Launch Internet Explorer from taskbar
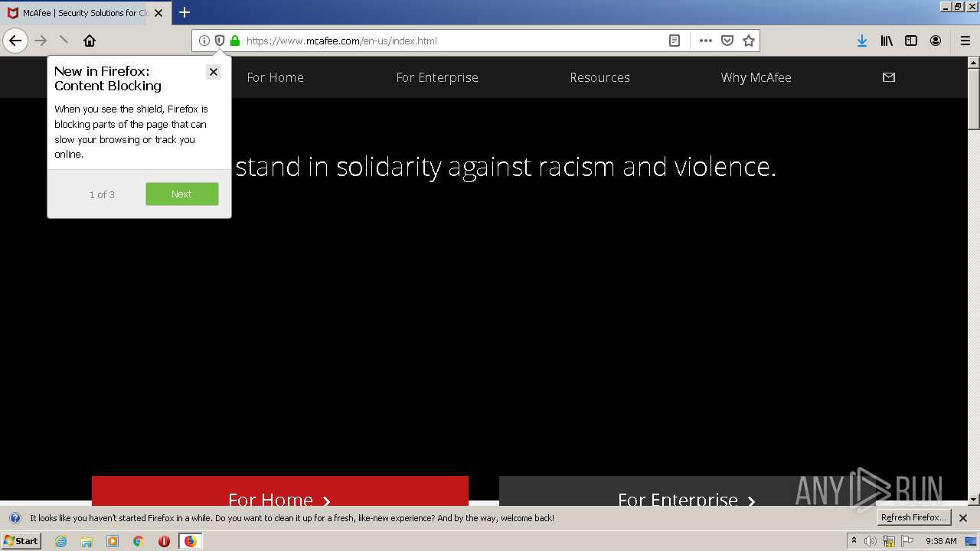Image resolution: width=980 pixels, height=551 pixels. (61, 541)
